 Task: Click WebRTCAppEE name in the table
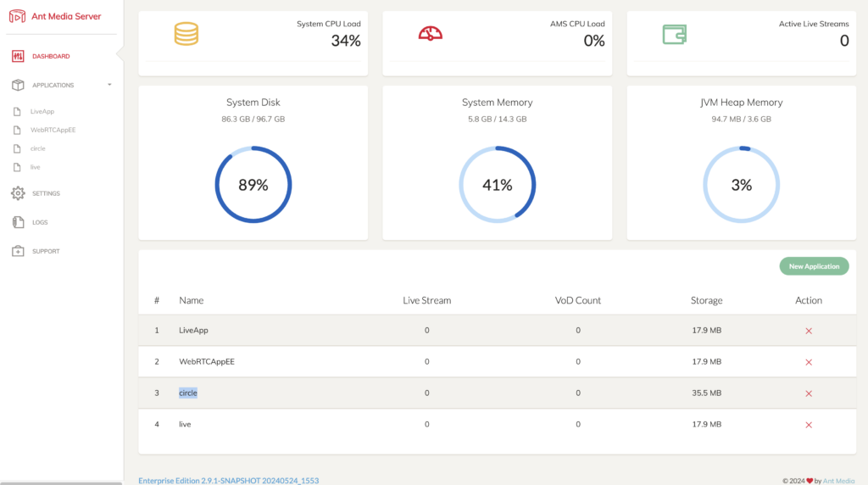point(207,361)
